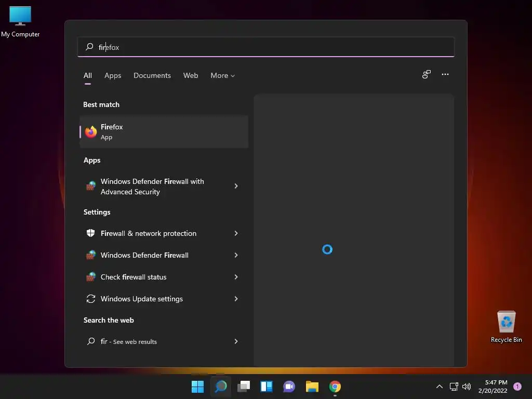Show hidden tray icons chevron
The image size is (532, 399).
[440, 387]
